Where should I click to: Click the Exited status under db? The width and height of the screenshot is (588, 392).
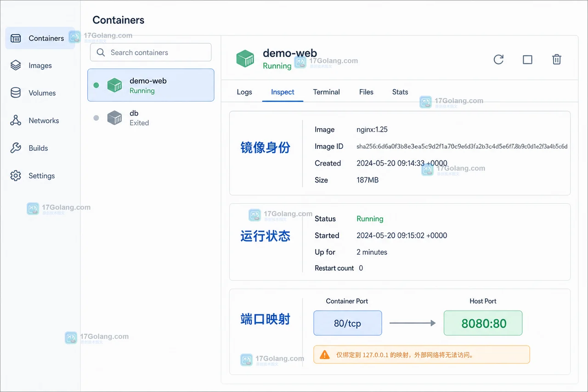139,123
